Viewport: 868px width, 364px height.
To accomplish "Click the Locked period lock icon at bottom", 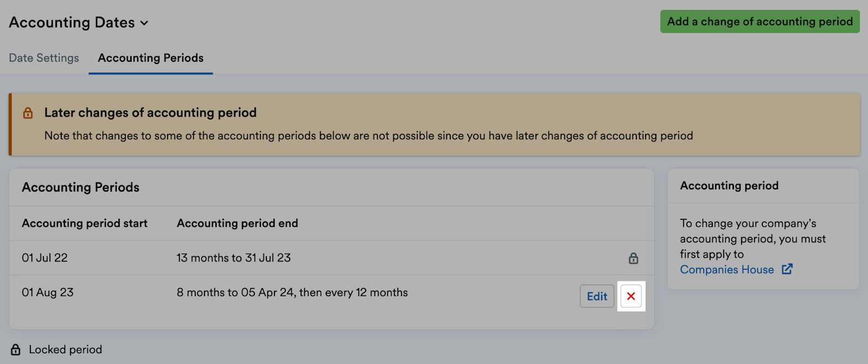I will [x=16, y=349].
